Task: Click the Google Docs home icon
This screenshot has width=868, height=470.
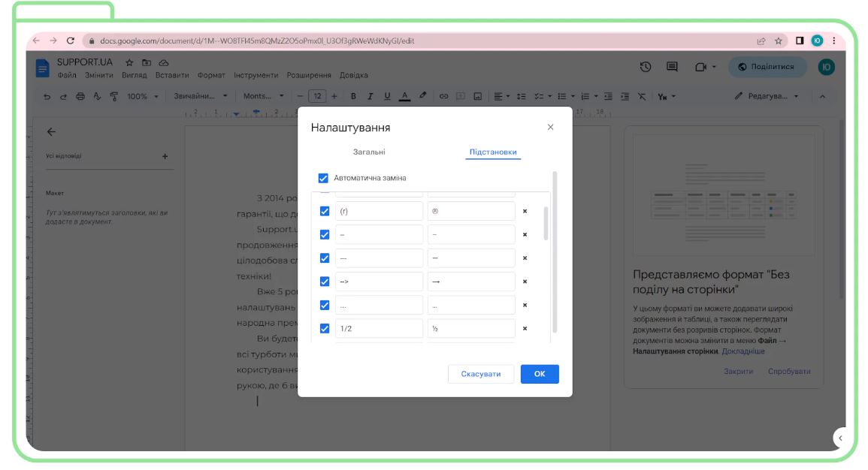Action: [42, 68]
